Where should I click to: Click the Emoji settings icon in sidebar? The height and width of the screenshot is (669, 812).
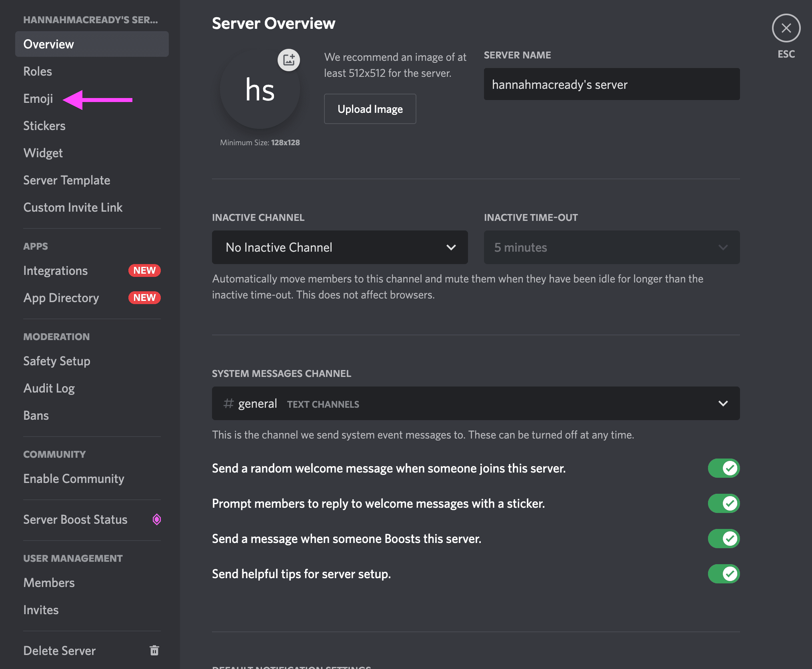click(38, 98)
